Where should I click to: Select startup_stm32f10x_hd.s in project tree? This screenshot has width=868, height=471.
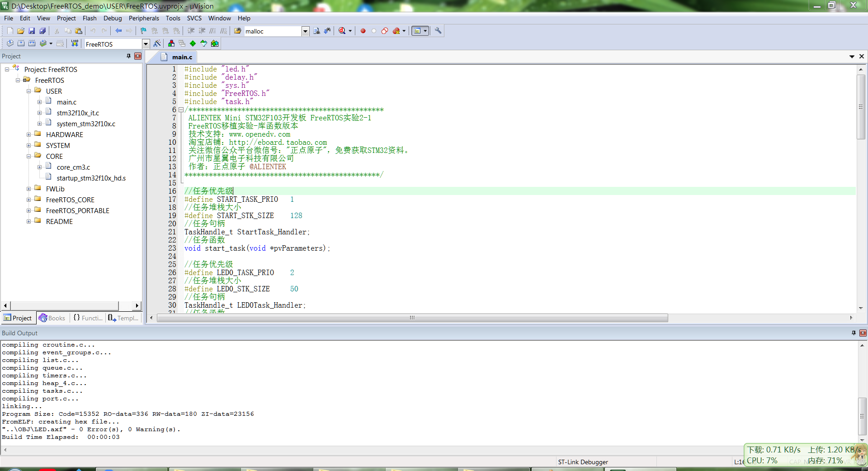coord(91,178)
